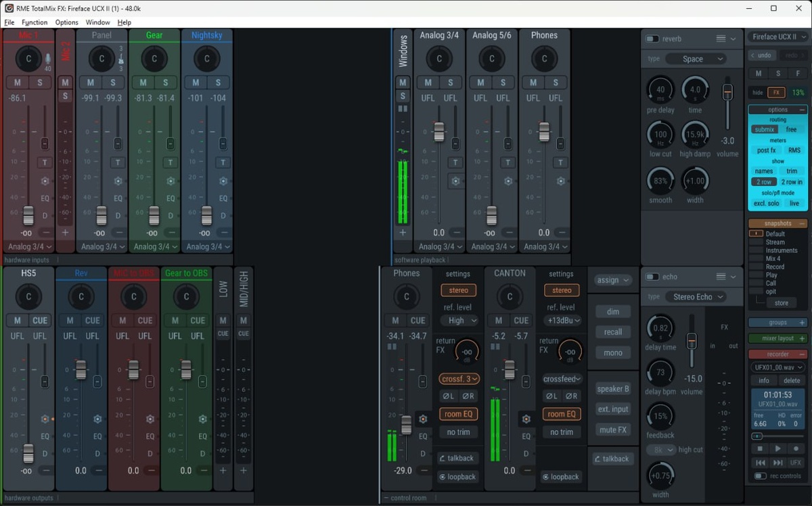The image size is (812, 506).
Task: Click the dim button
Action: (x=613, y=311)
